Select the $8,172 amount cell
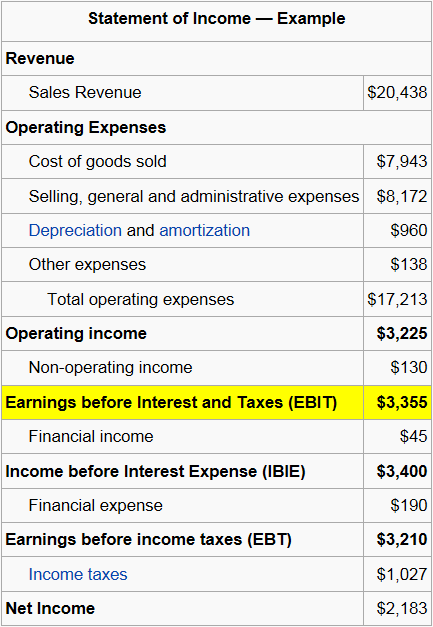The image size is (433, 627). pos(397,196)
